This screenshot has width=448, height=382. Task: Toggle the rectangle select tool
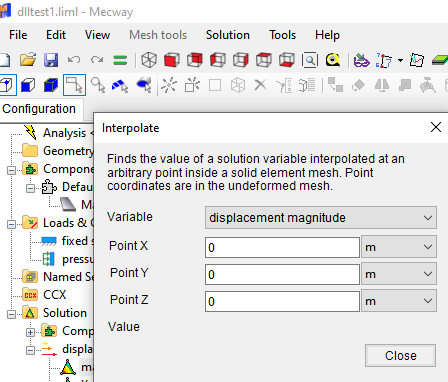74,85
